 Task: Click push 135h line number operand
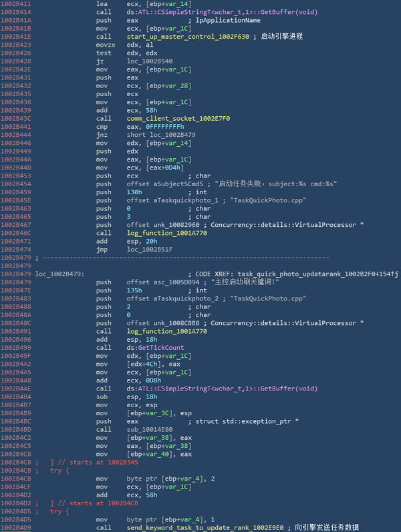coord(134,290)
